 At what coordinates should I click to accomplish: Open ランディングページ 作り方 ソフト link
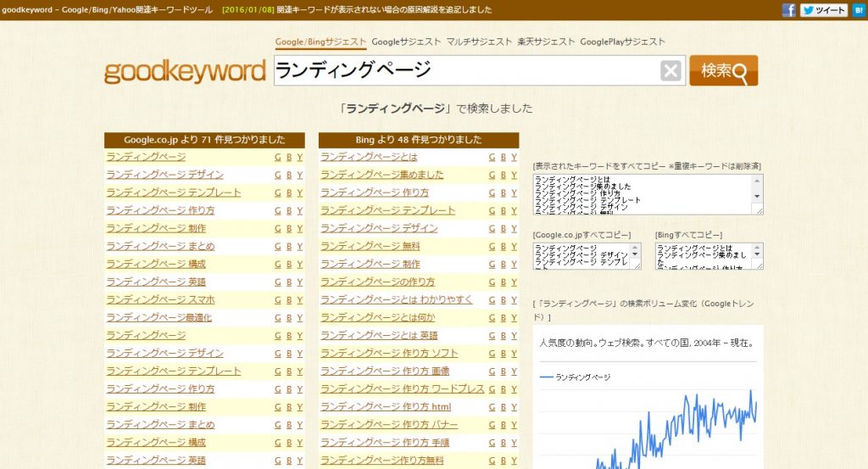tap(389, 353)
